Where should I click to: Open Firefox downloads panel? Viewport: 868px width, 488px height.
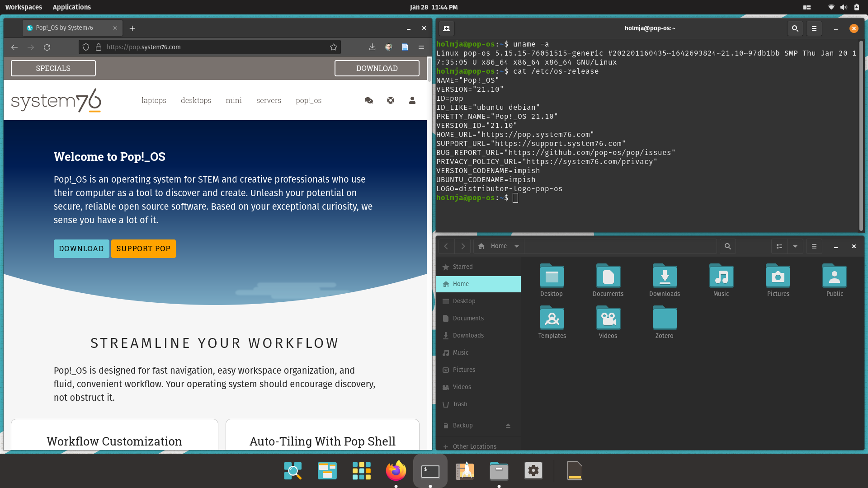pyautogui.click(x=372, y=47)
